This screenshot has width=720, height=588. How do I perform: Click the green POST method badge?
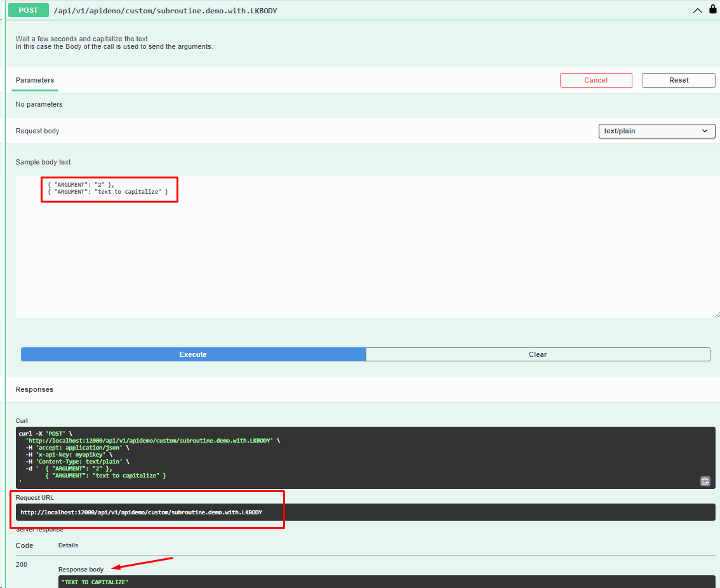[x=29, y=10]
